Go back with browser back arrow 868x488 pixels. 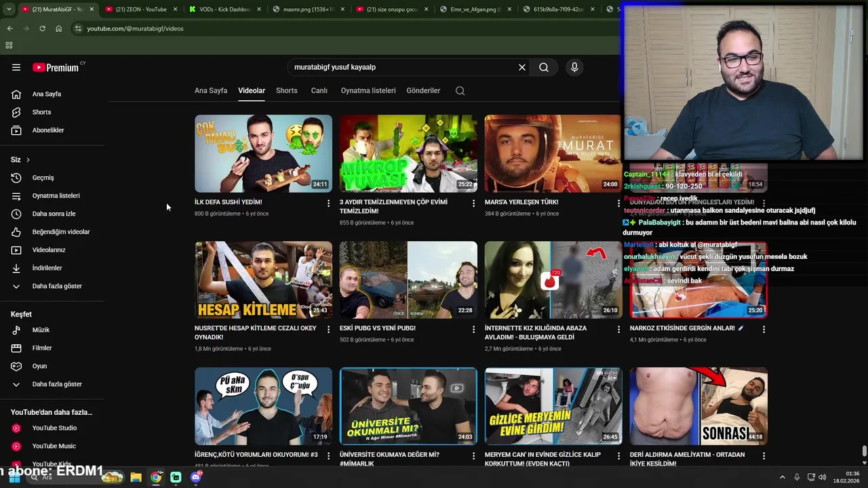(x=9, y=28)
